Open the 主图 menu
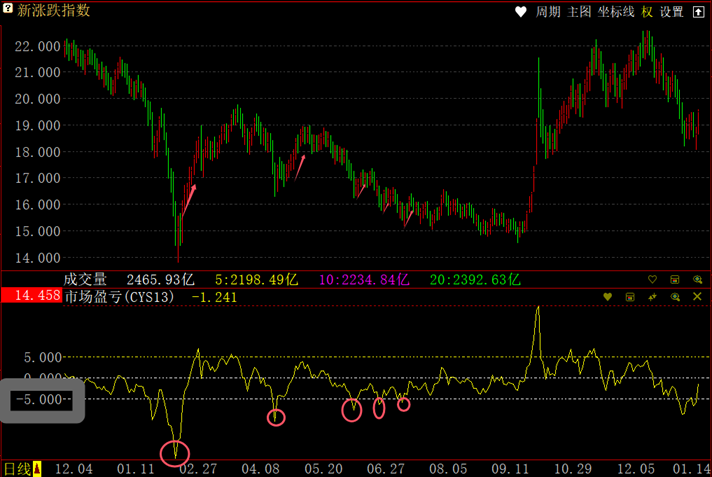The height and width of the screenshot is (477, 712). (579, 12)
